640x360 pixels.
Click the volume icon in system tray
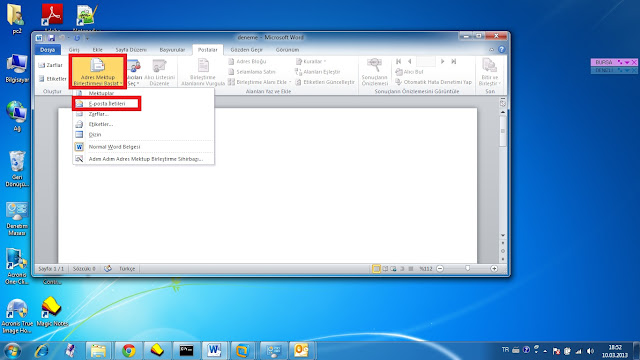[590, 351]
